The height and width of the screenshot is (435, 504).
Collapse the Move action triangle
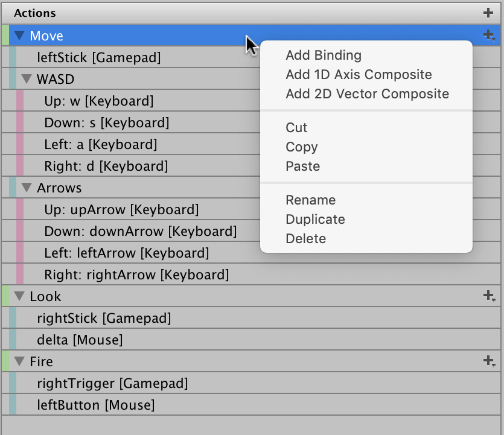pos(20,36)
